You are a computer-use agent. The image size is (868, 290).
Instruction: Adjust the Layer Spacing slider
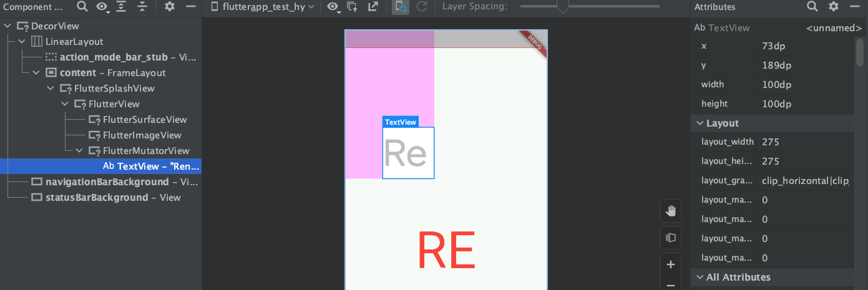coord(563,7)
